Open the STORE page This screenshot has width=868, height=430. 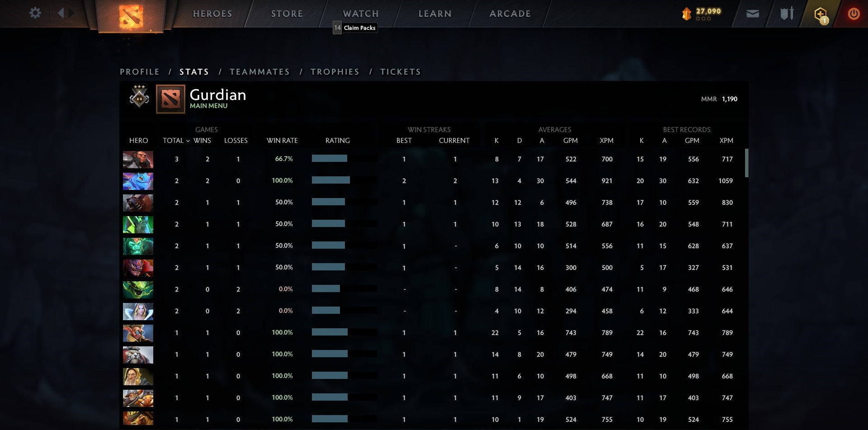287,14
